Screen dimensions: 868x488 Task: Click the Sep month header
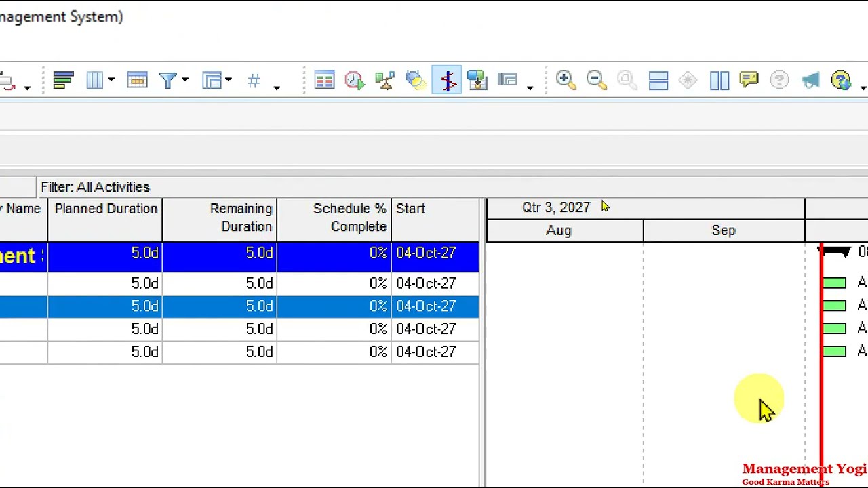point(724,230)
